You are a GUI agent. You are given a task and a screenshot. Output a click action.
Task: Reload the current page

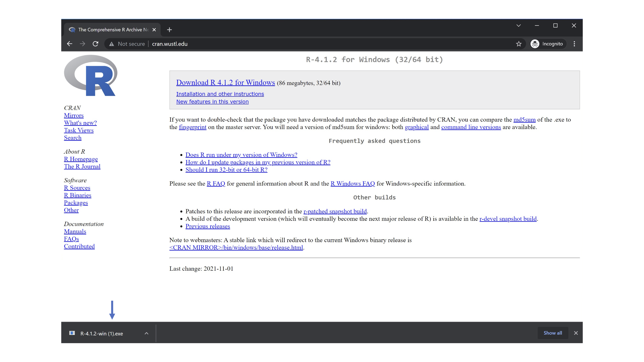(x=95, y=44)
